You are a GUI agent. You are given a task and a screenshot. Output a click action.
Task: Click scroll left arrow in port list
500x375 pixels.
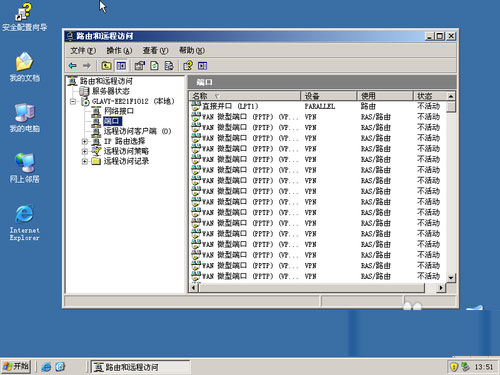click(x=194, y=288)
